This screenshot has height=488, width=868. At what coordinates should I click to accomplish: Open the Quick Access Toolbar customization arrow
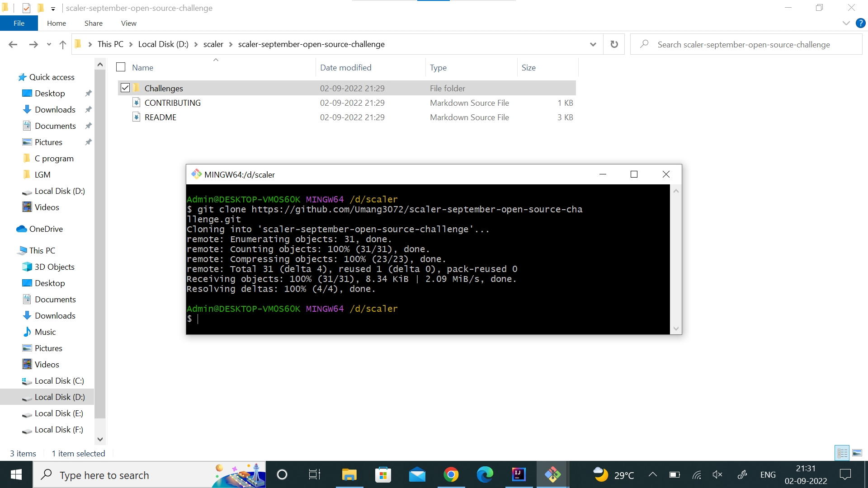coord(53,8)
